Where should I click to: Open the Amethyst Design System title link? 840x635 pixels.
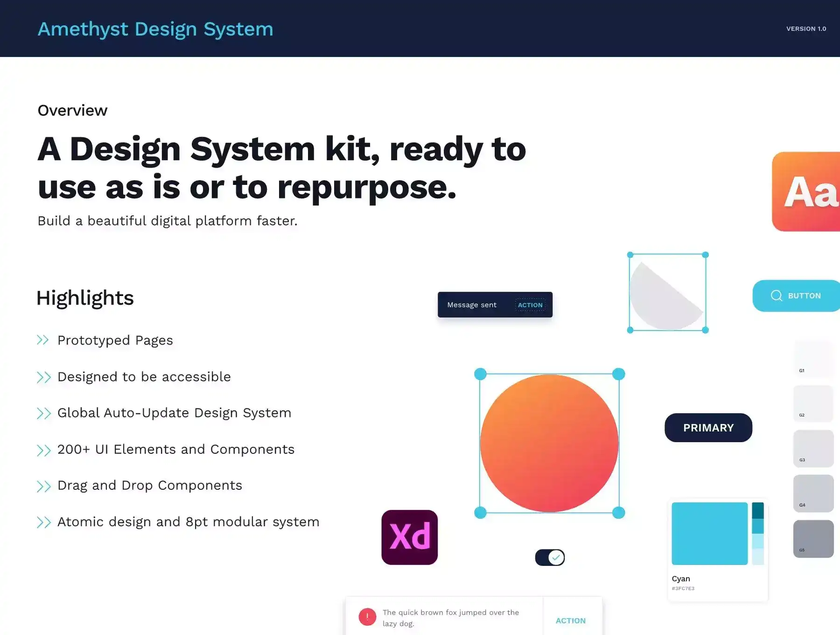click(x=155, y=29)
